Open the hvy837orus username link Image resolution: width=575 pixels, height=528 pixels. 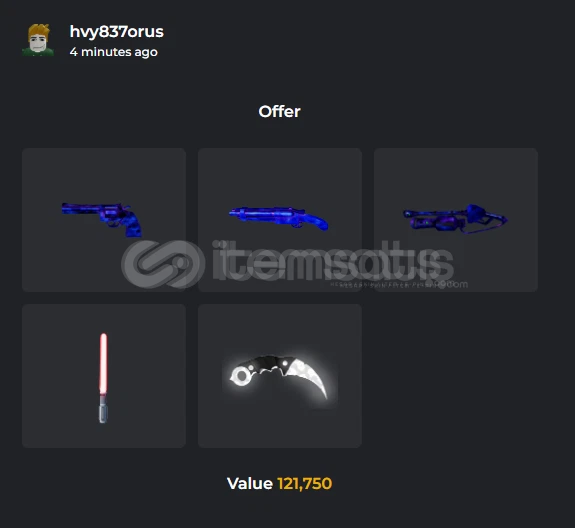coord(117,32)
